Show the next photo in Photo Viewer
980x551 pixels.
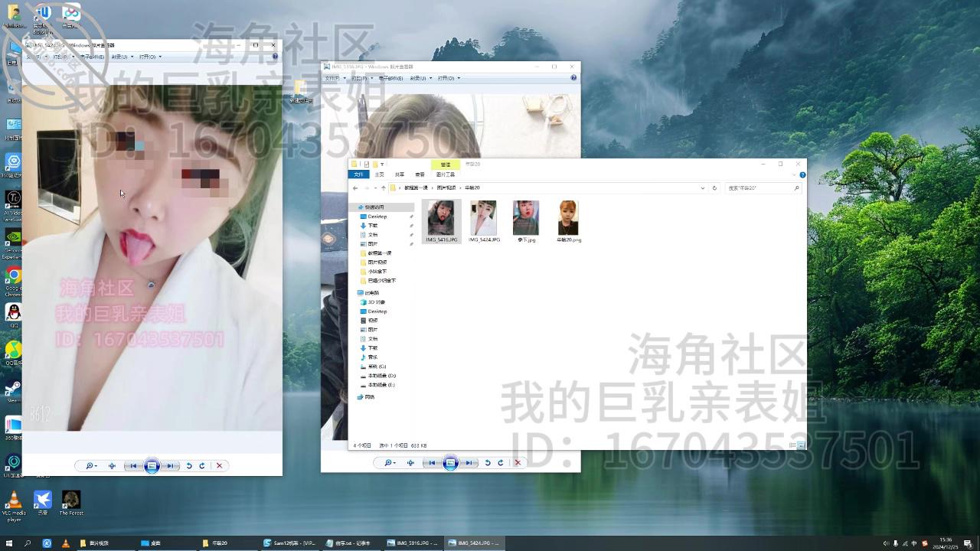click(469, 462)
